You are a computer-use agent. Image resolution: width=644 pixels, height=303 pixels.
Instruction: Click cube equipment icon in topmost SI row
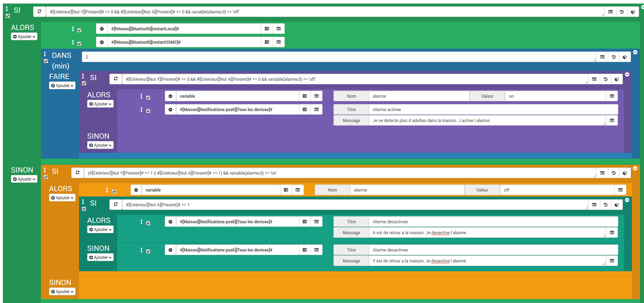633,12
